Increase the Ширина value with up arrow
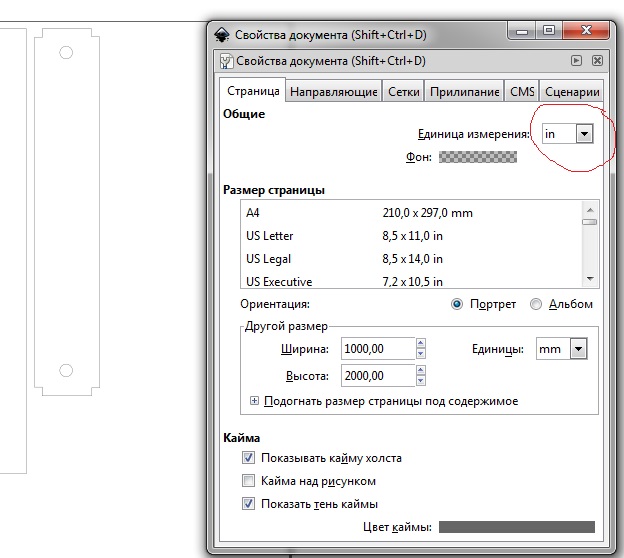The image size is (624, 558). 421,343
